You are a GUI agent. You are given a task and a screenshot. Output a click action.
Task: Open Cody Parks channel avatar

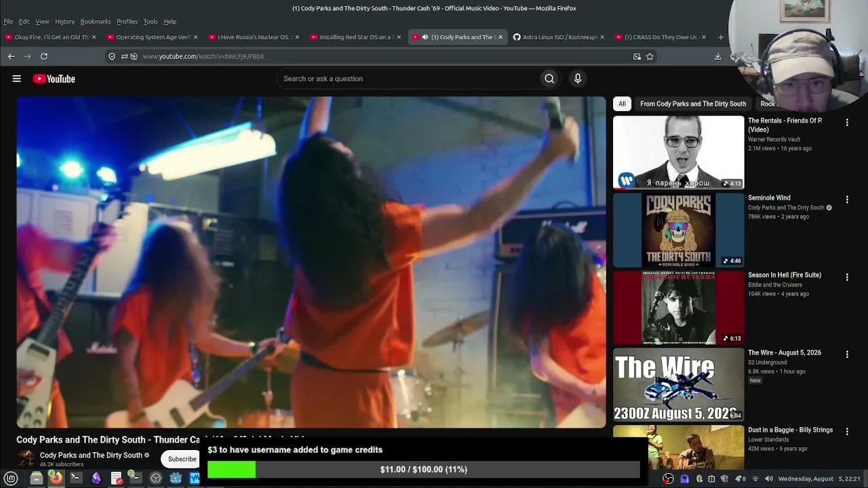[x=26, y=459]
